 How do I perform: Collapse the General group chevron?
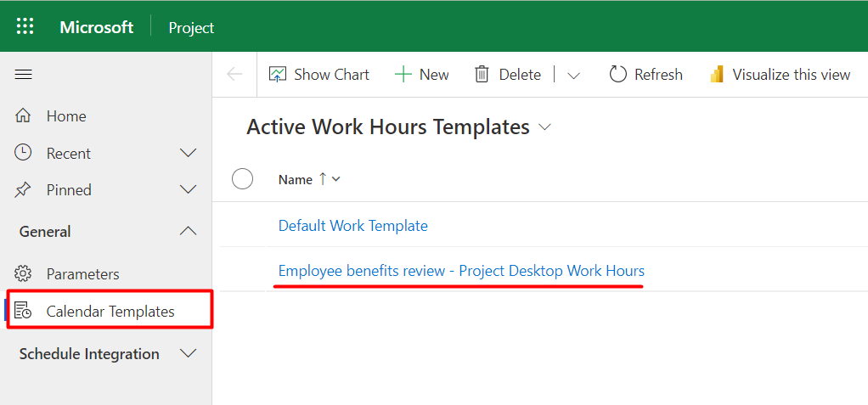click(x=189, y=231)
